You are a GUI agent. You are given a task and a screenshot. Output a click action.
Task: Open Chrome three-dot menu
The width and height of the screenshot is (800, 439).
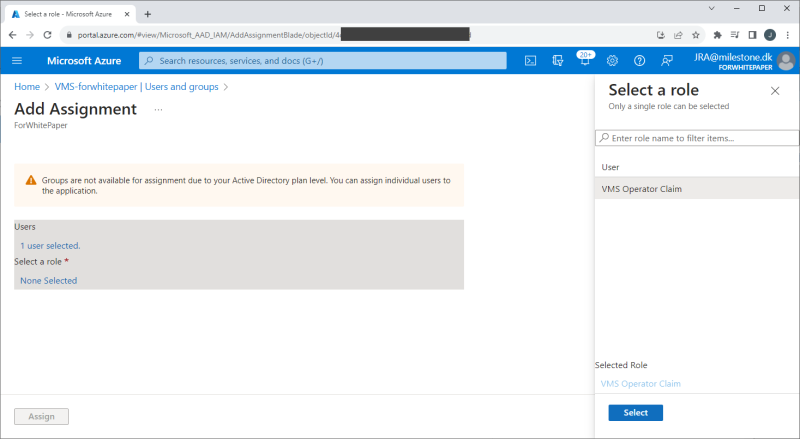click(786, 34)
